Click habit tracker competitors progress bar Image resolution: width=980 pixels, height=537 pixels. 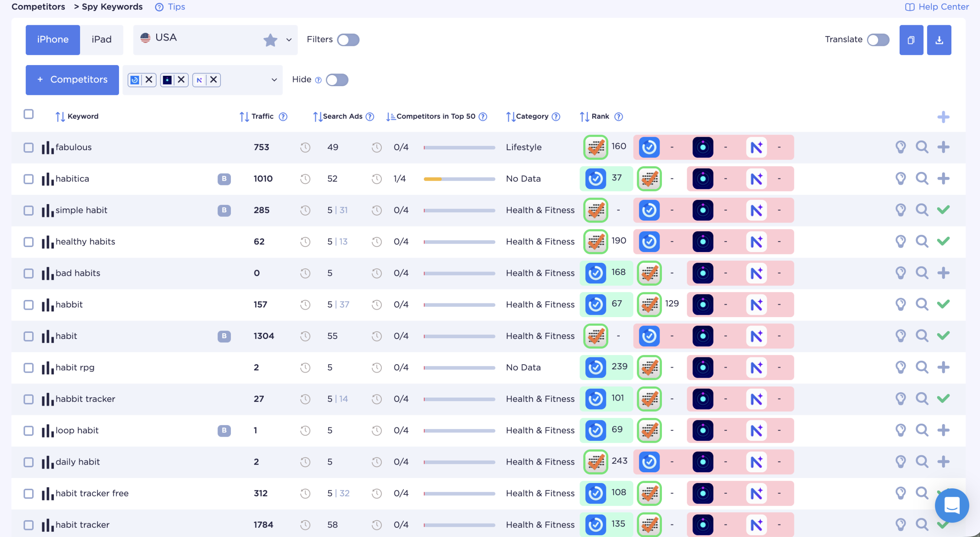(459, 525)
